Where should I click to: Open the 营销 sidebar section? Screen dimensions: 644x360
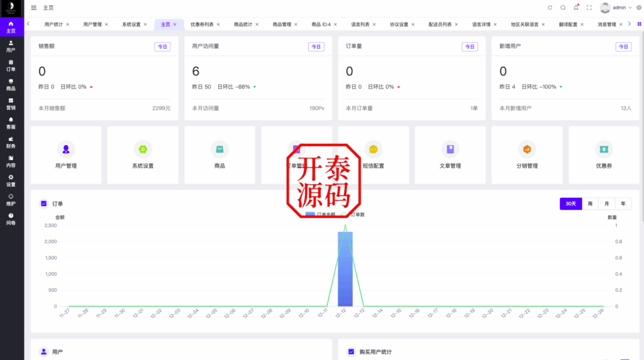[x=11, y=104]
